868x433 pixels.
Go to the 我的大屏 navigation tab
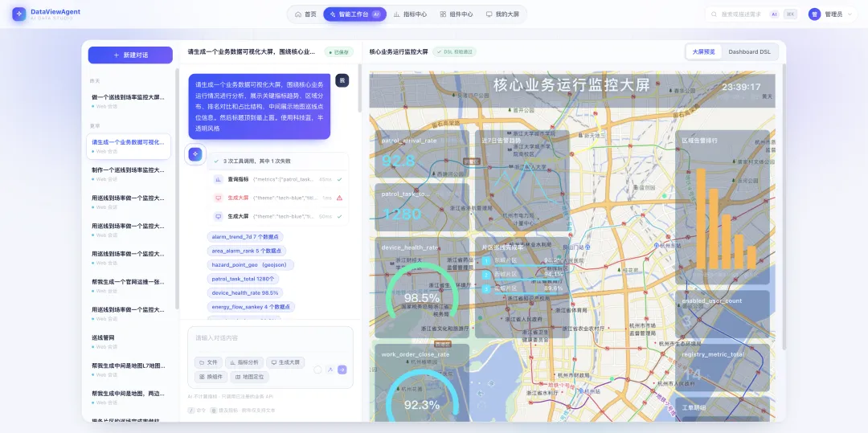(502, 14)
